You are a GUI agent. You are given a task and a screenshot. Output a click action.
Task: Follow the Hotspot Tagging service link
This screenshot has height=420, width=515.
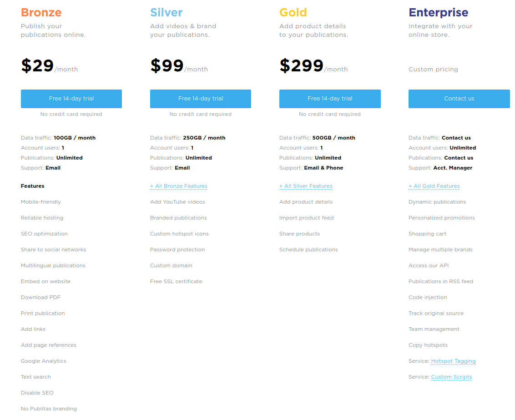point(453,361)
